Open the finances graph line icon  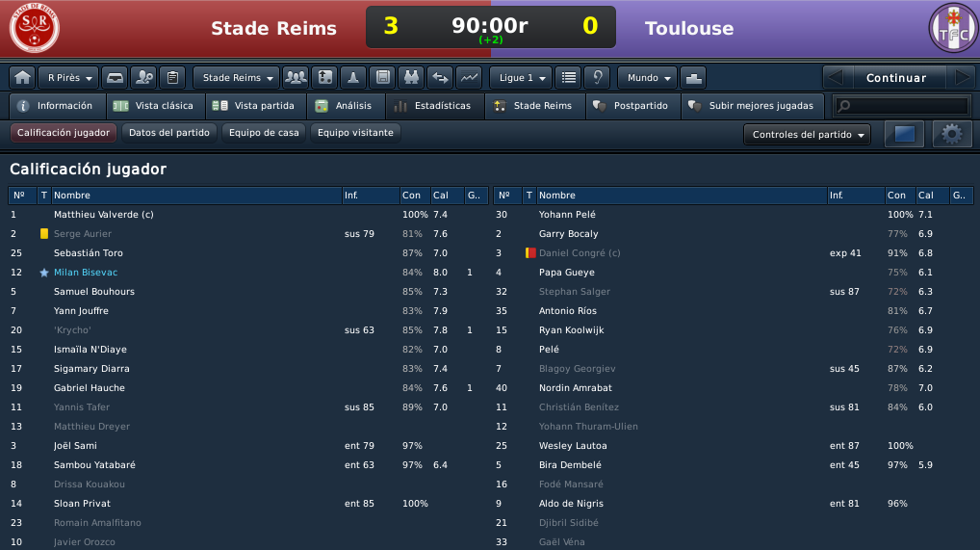tap(469, 78)
